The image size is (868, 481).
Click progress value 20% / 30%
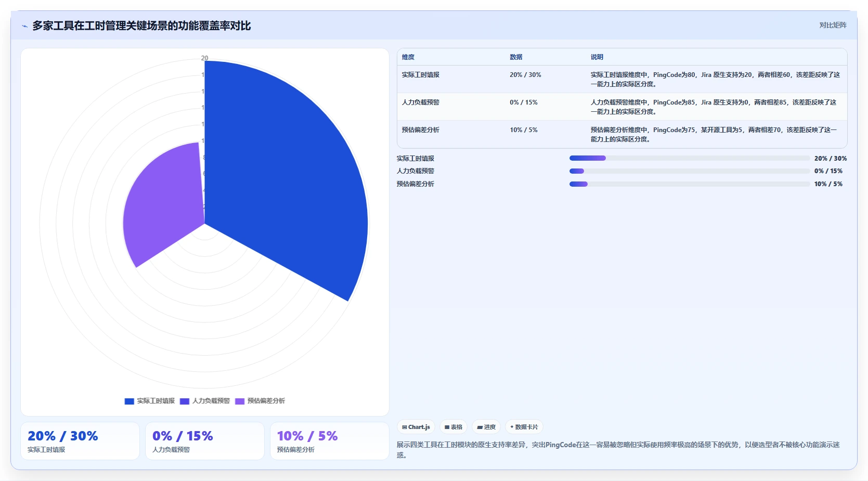click(831, 159)
